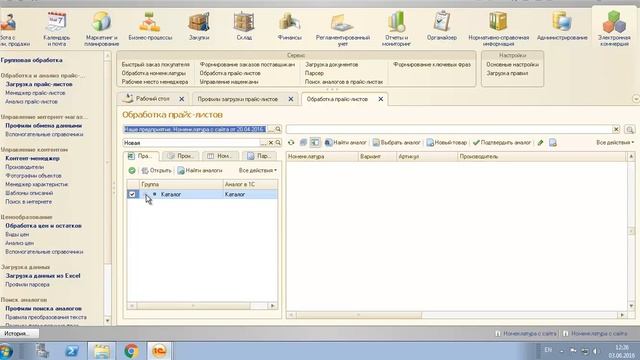The width and height of the screenshot is (640, 360).
Task: Switch to the Рабочий стол tab
Action: pos(152,99)
